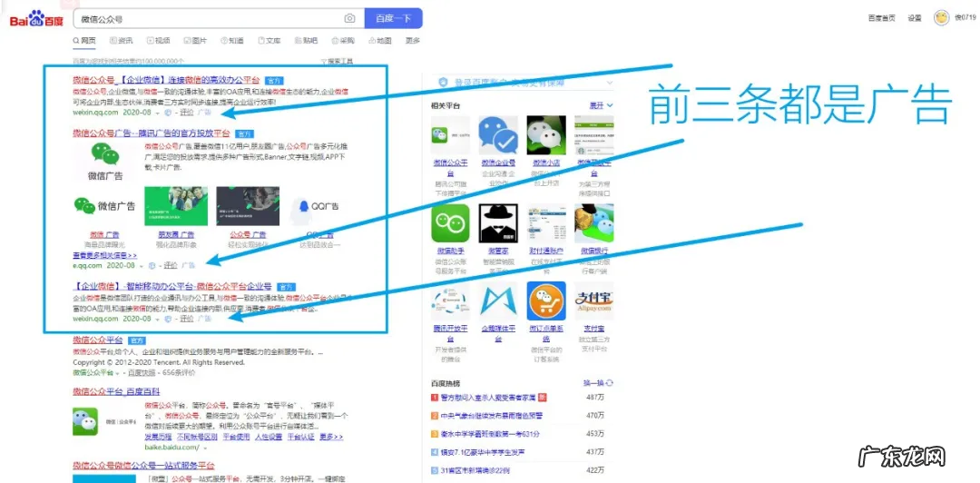This screenshot has height=483, width=980.
Task: Expand the 更多 tab menu
Action: tap(413, 41)
